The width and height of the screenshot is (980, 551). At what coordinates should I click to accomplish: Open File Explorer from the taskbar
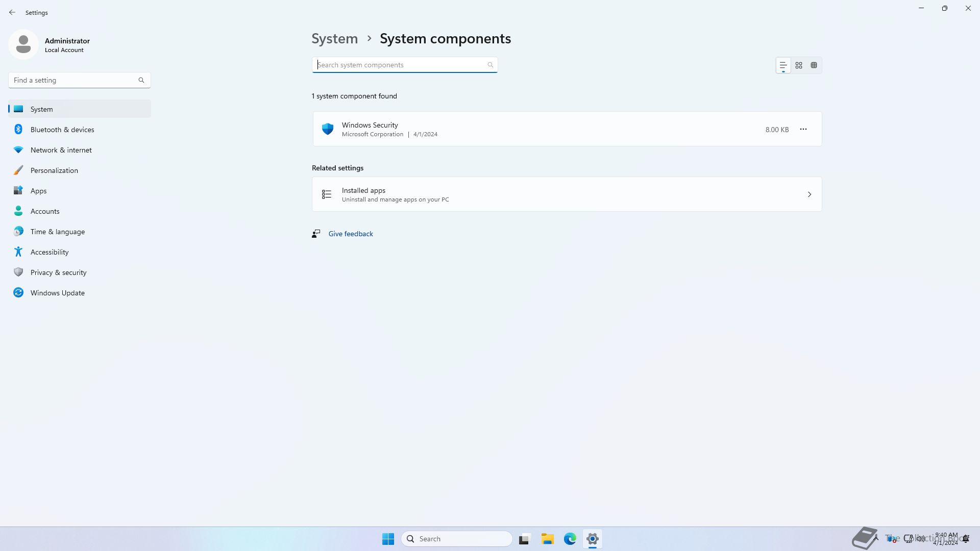tap(547, 539)
